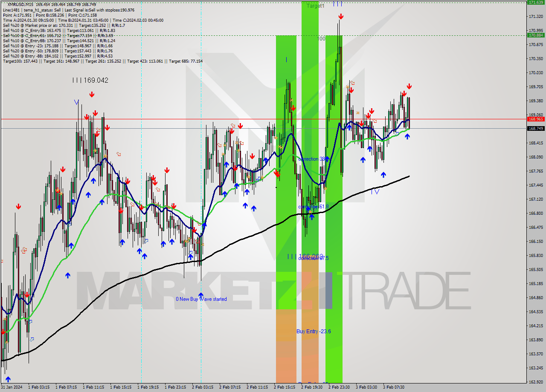The image size is (546, 392).
Task: Click the red 168.965 price tag
Action: click(536, 119)
